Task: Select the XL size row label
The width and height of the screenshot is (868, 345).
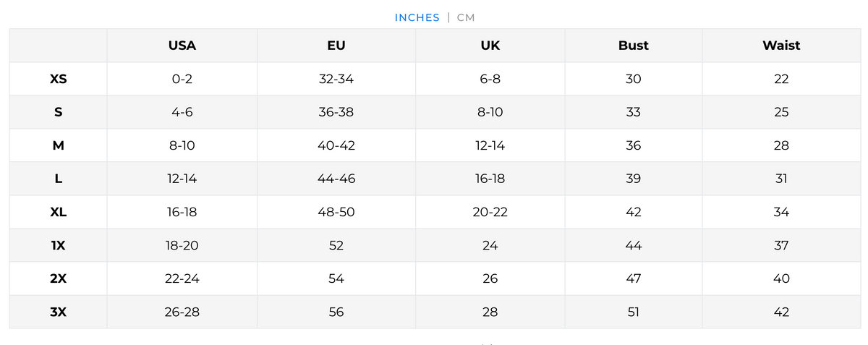Action: [x=59, y=212]
